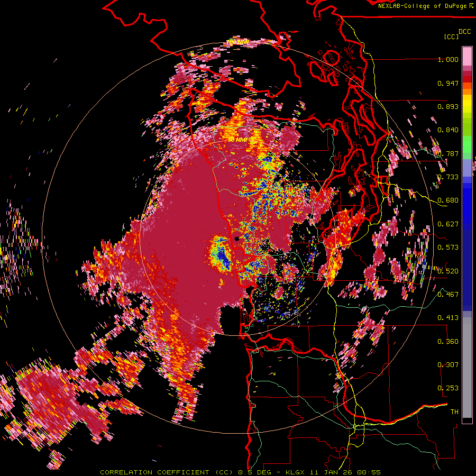Click the 0.253 color scale label
476x476 pixels.
click(448, 388)
